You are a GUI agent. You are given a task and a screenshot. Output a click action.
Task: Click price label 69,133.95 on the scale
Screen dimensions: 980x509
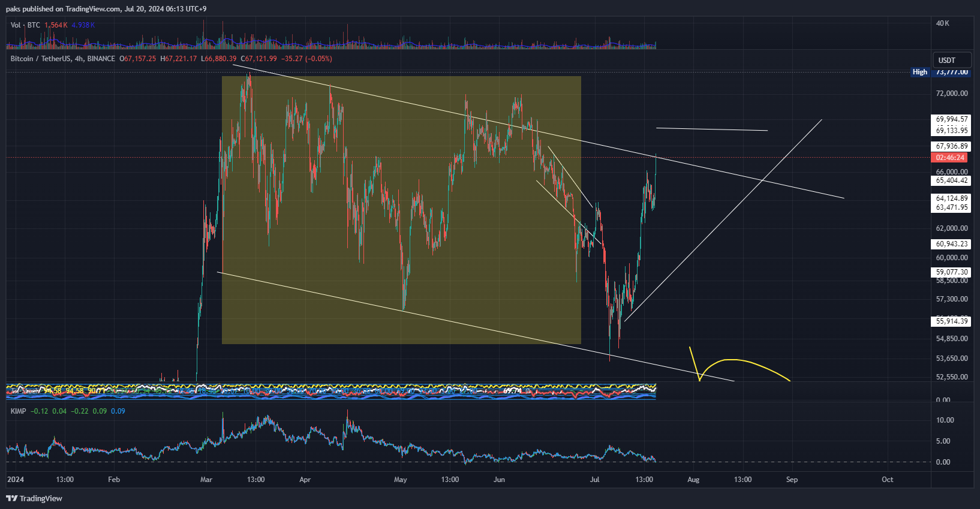tap(952, 130)
